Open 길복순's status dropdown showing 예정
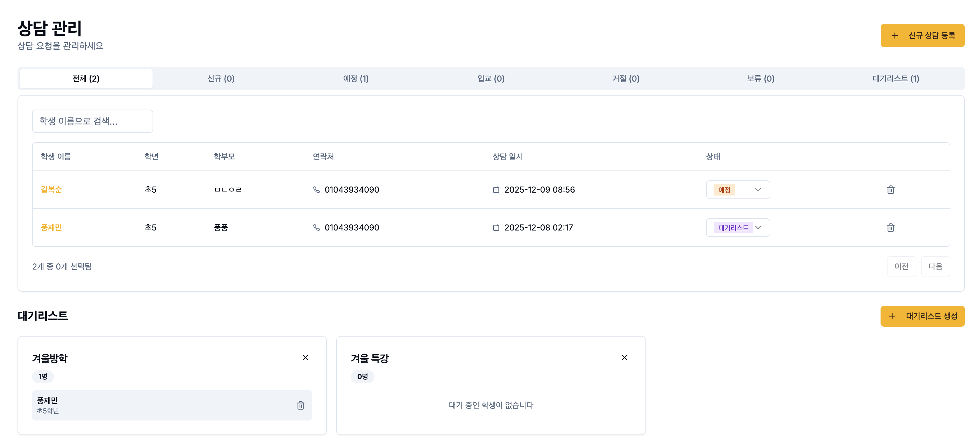The width and height of the screenshot is (980, 447). pyautogui.click(x=737, y=190)
